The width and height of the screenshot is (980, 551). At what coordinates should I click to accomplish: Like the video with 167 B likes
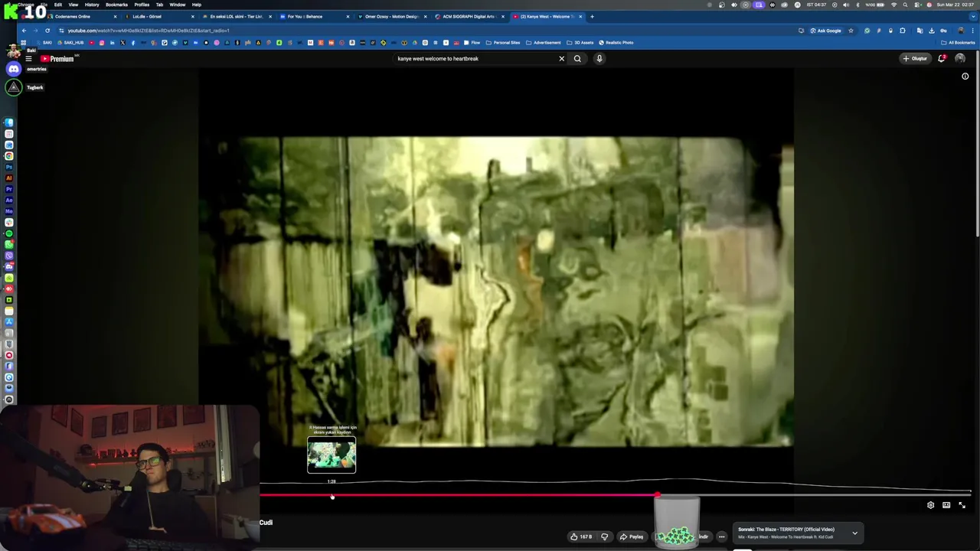[x=581, y=536]
